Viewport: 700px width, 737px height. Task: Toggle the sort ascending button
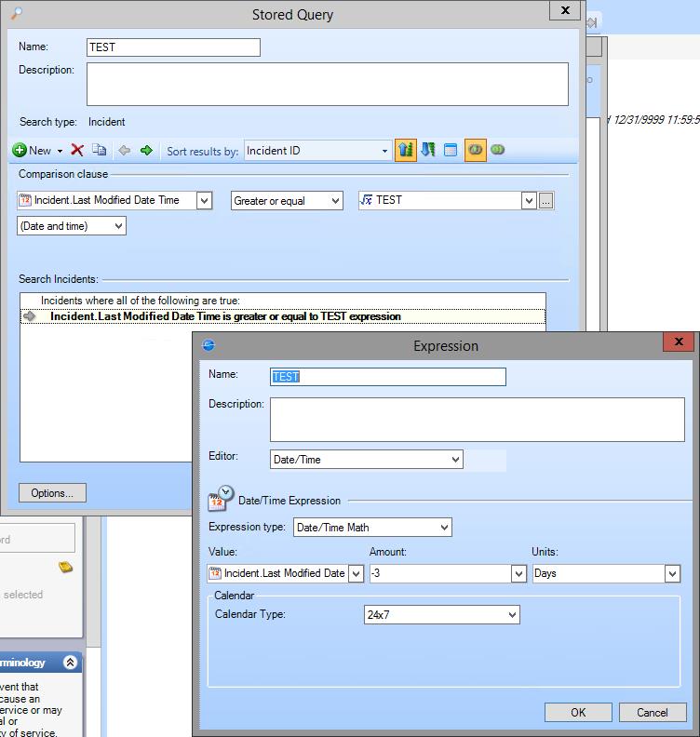pyautogui.click(x=405, y=150)
